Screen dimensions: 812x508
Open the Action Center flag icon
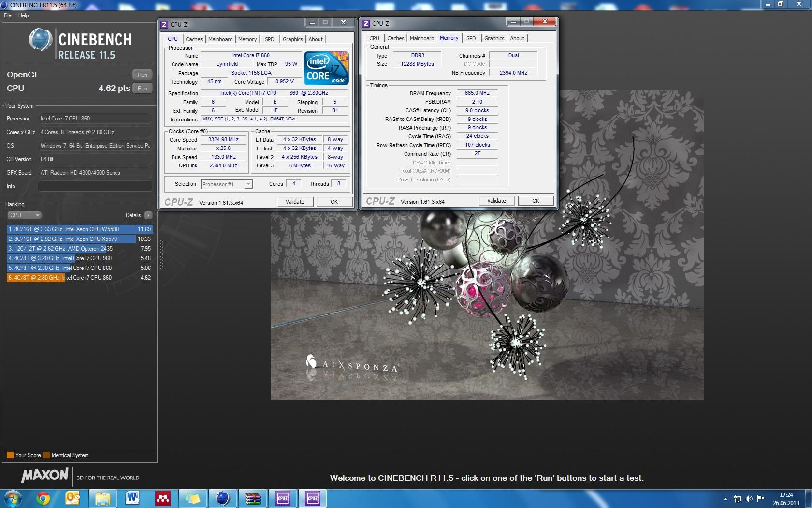(x=761, y=498)
